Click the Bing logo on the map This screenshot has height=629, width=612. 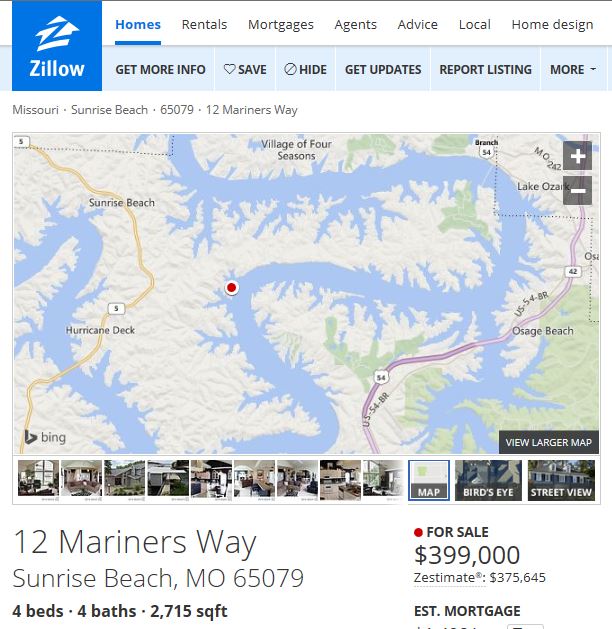[x=45, y=437]
